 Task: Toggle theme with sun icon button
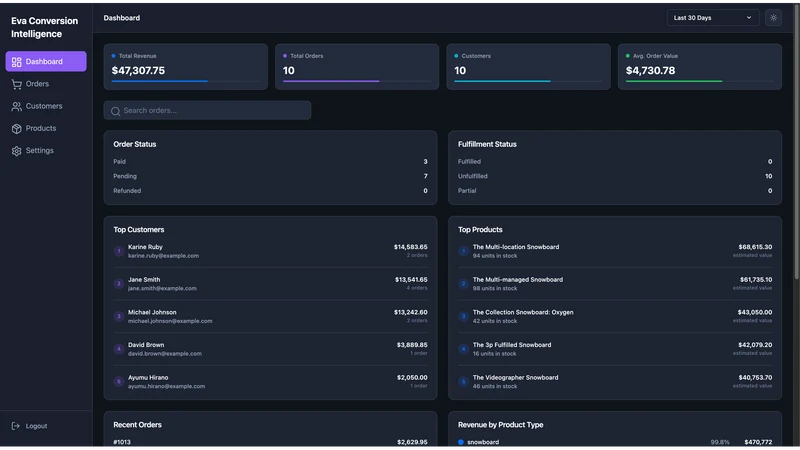[x=773, y=18]
